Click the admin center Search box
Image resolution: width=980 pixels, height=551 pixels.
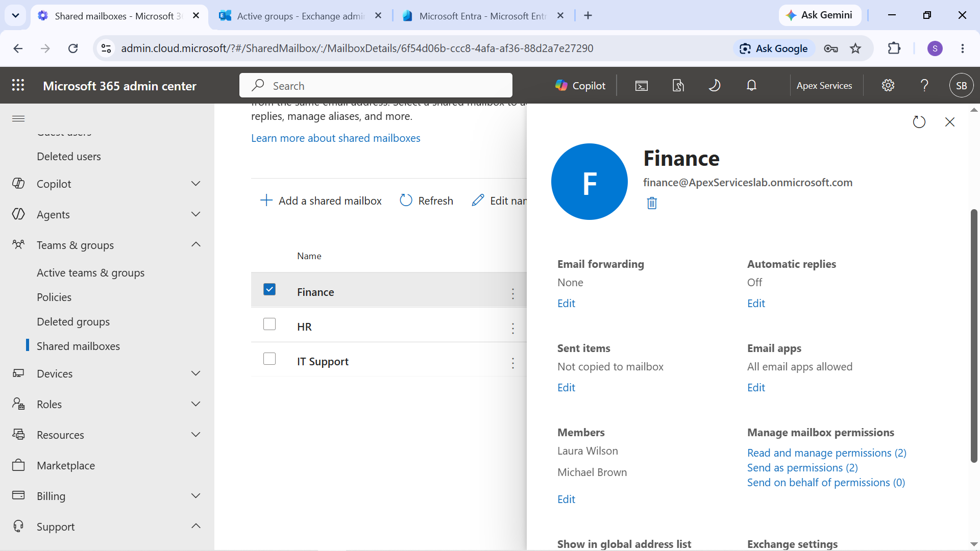[376, 85]
